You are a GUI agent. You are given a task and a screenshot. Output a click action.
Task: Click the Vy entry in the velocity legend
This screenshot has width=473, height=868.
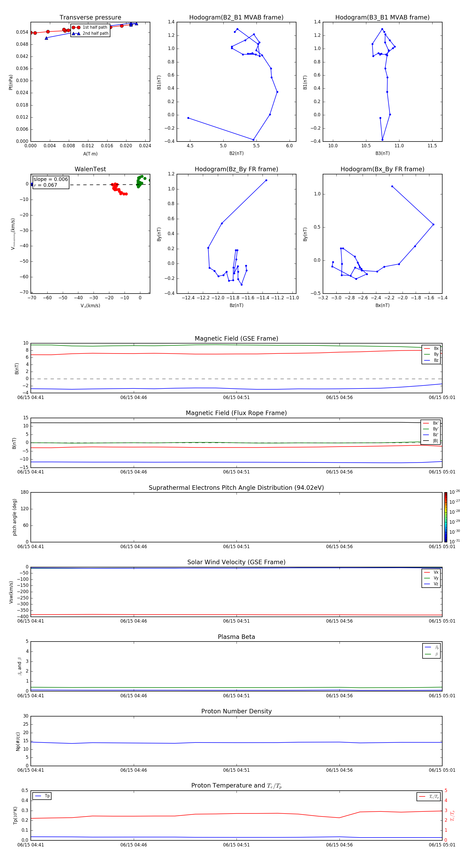coord(431,578)
